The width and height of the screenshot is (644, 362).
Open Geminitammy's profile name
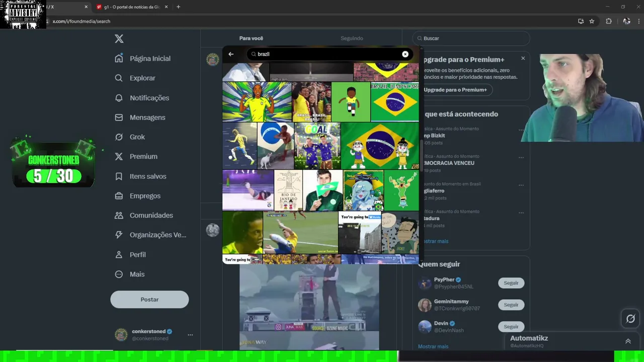[x=451, y=301]
